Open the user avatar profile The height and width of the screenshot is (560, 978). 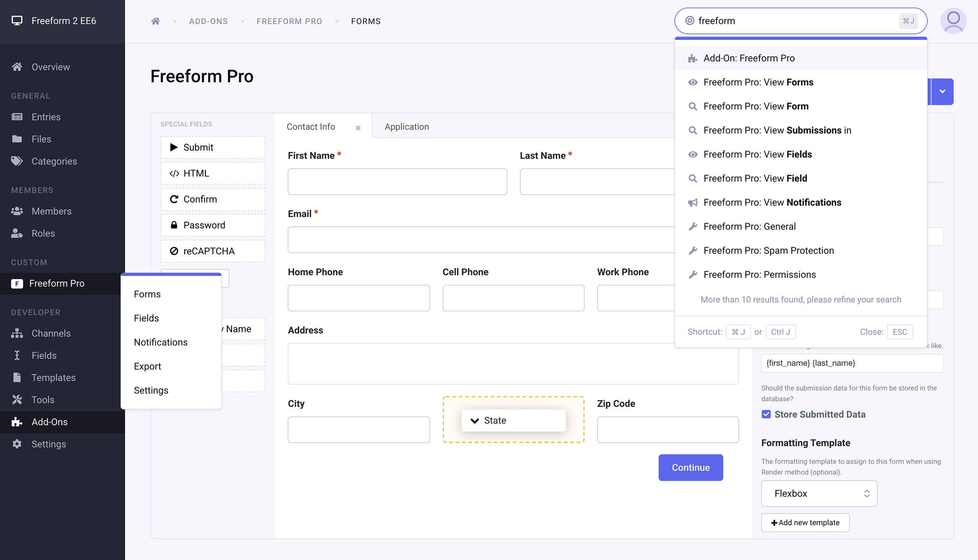tap(953, 21)
